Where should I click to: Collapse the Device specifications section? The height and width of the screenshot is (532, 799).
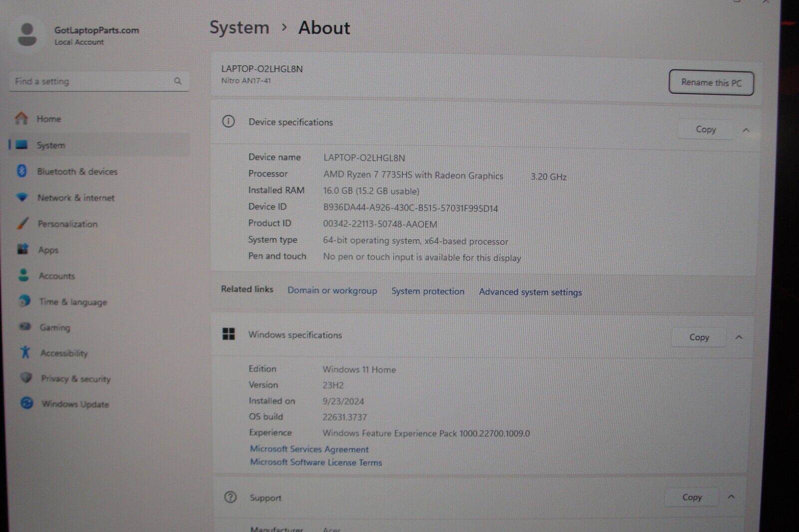point(746,130)
